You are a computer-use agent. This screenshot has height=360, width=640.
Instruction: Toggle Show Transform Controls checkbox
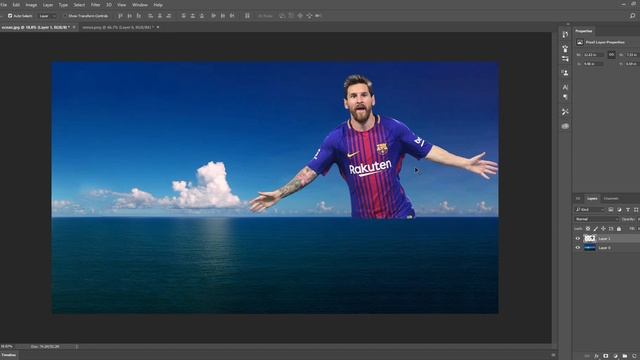pos(64,16)
